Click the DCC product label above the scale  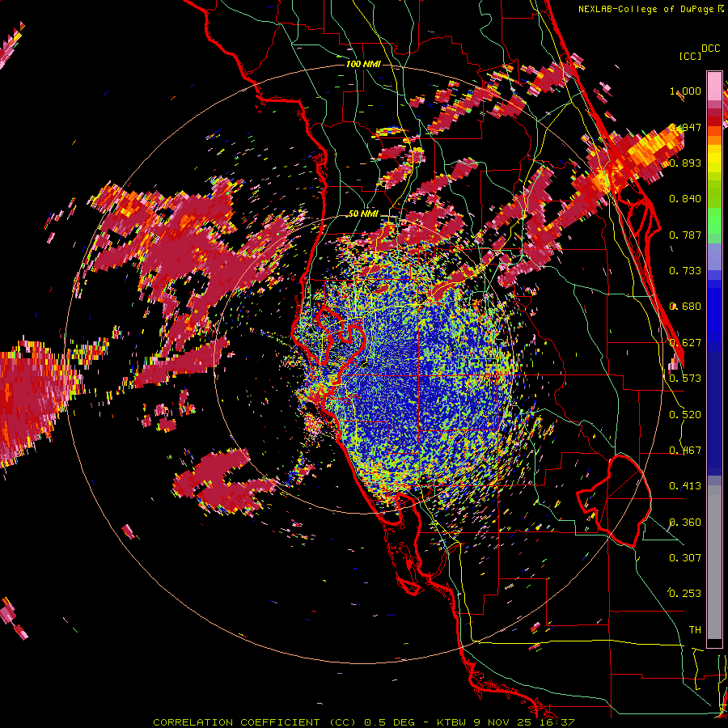coord(710,49)
